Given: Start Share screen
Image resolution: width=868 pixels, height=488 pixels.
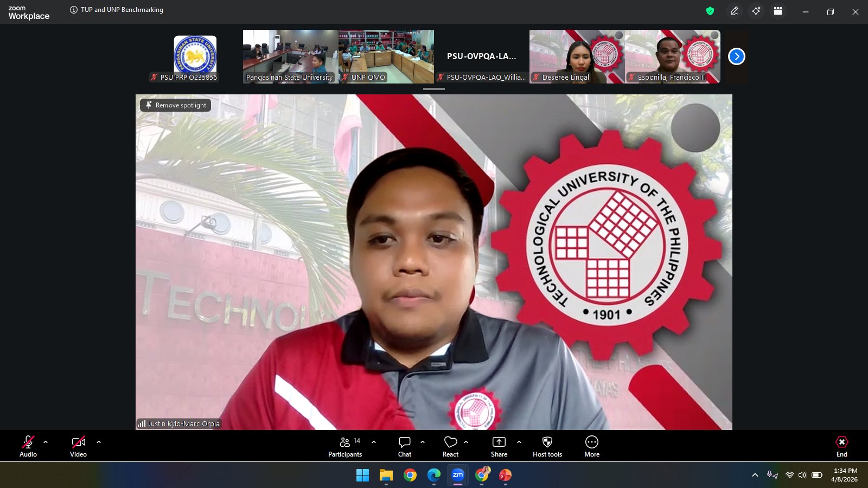Looking at the screenshot, I should [x=499, y=447].
